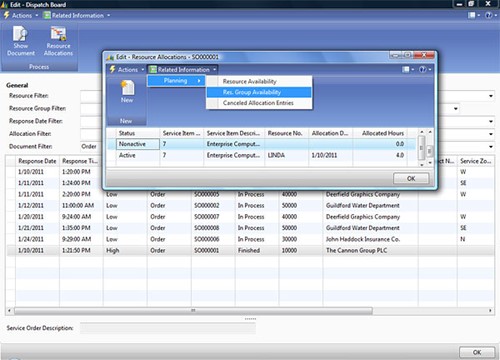The height and width of the screenshot is (360, 500).
Task: Open the lightning Actions menu in main window
Action: tap(21, 15)
